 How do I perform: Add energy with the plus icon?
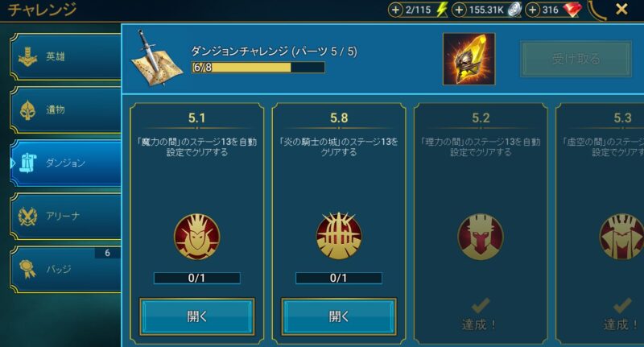[x=395, y=10]
